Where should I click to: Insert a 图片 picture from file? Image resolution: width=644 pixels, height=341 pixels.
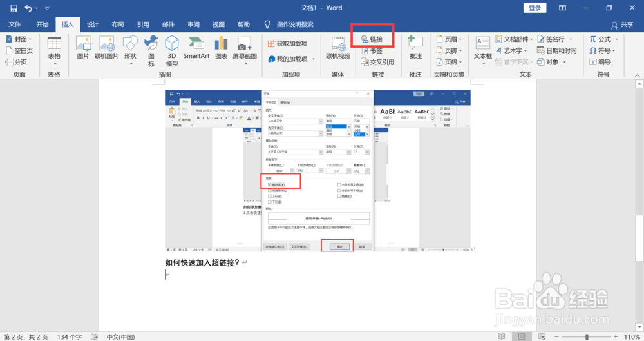point(83,48)
